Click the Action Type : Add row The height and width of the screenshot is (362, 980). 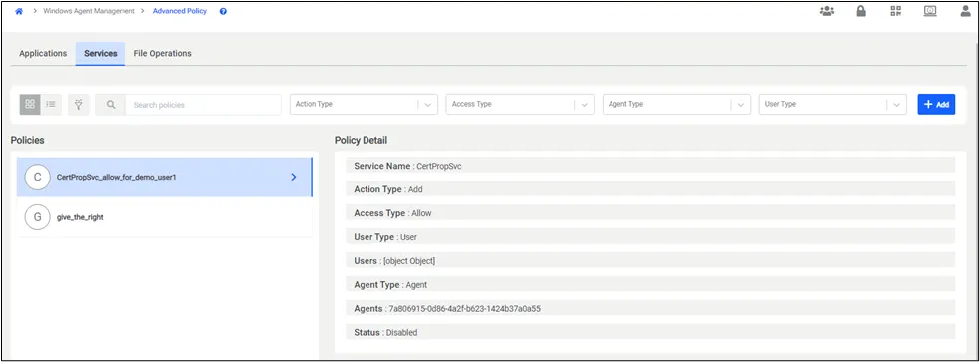(x=650, y=189)
